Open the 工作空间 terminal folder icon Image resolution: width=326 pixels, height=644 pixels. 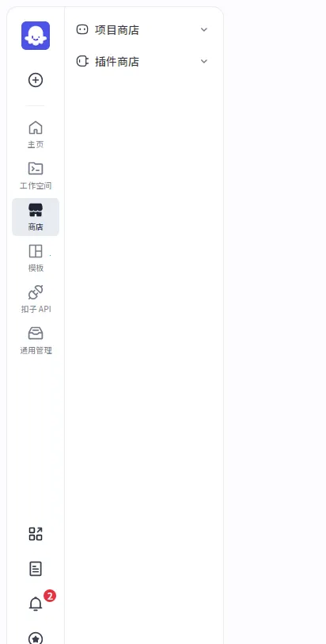tap(36, 169)
